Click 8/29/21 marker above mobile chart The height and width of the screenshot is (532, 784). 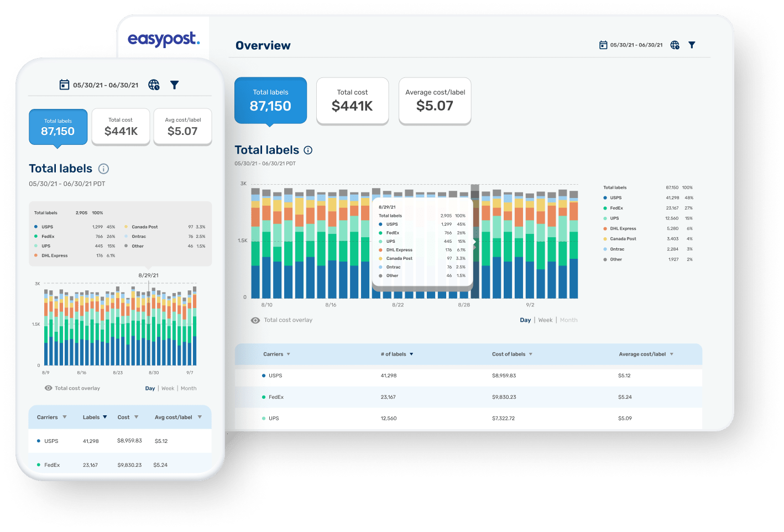(148, 275)
